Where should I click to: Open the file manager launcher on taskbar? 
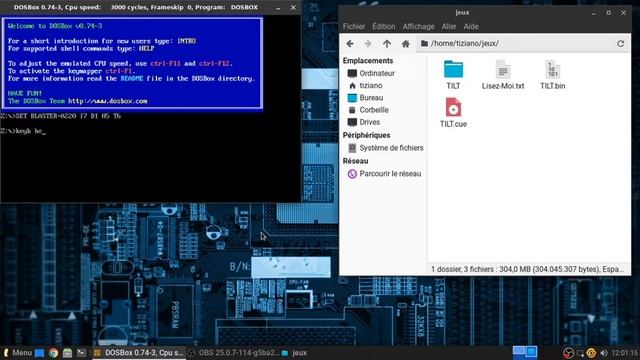tap(67, 353)
